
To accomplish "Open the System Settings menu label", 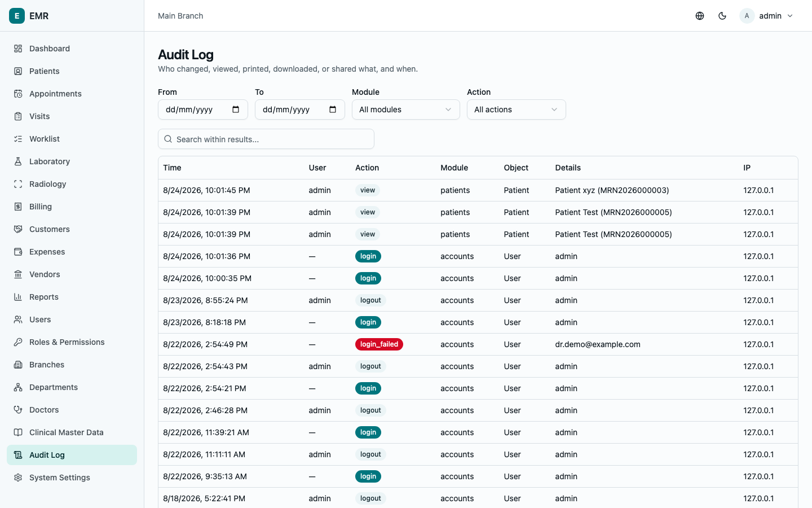I will [60, 478].
